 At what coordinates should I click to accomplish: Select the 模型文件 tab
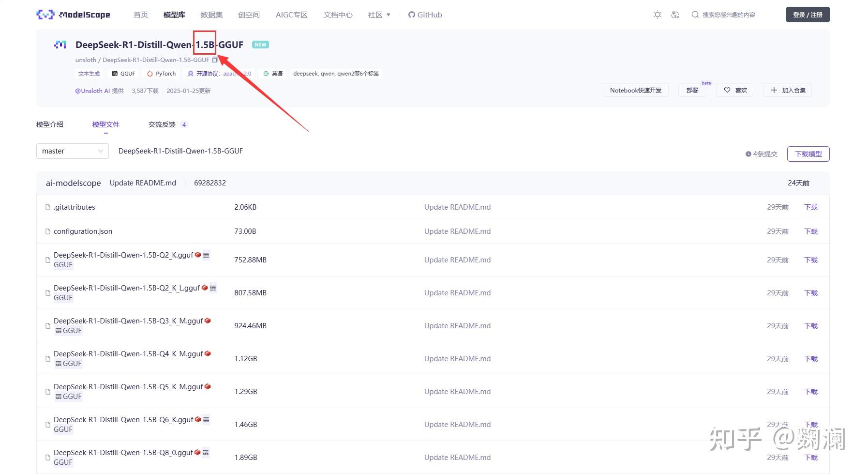point(106,124)
